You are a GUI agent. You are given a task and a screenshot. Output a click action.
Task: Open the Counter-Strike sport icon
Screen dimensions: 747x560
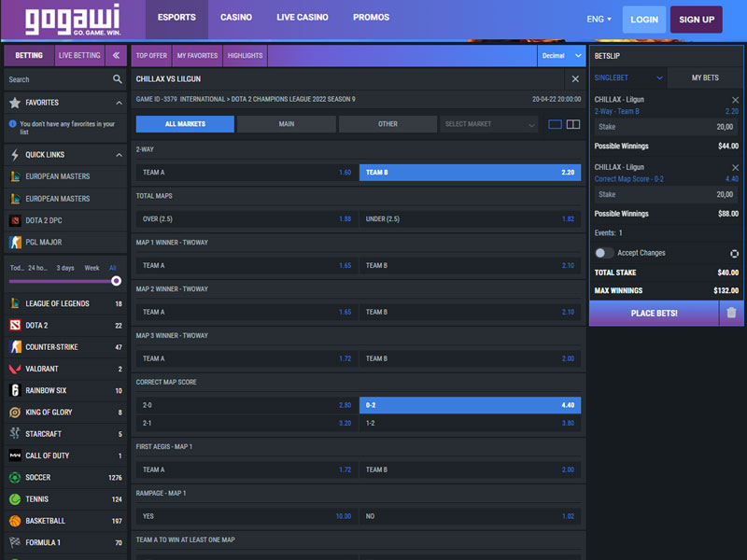click(x=15, y=346)
